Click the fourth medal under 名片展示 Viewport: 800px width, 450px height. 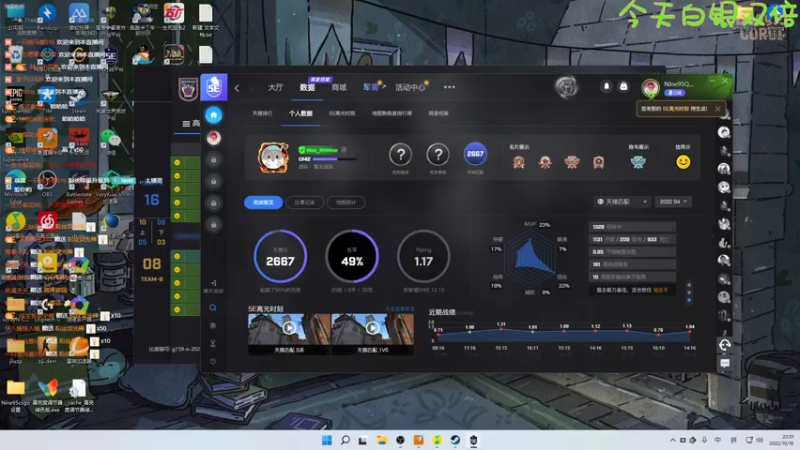coord(598,162)
